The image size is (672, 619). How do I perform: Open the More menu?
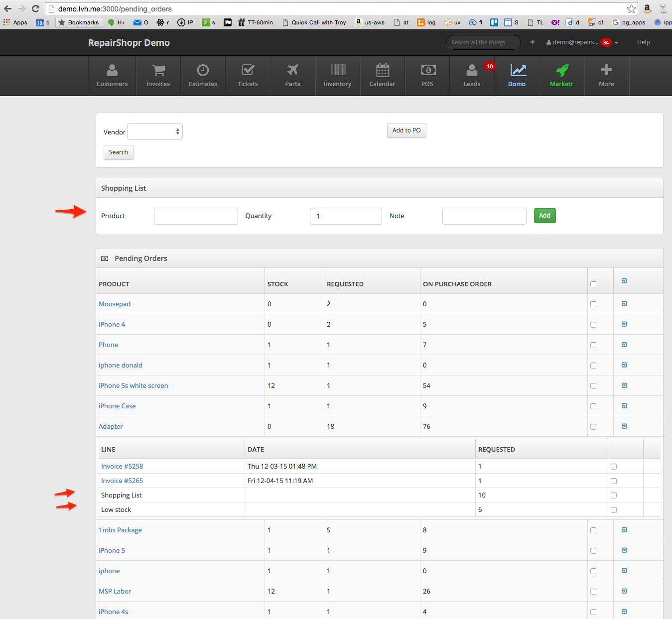coord(606,76)
